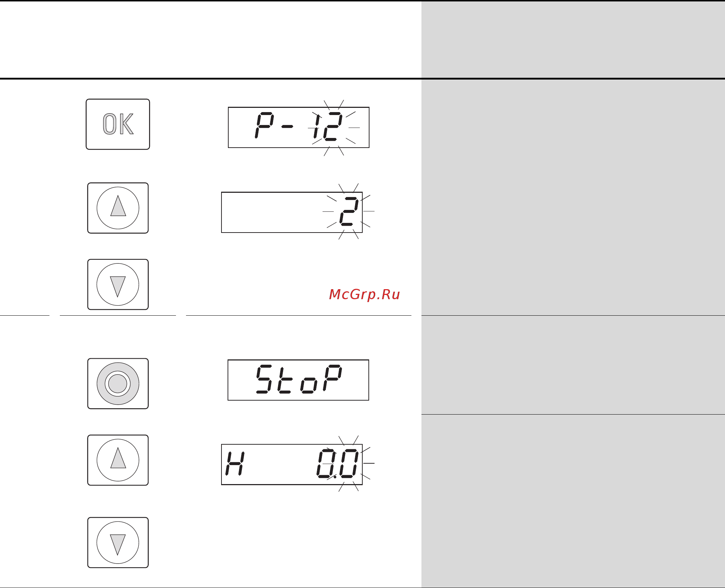The height and width of the screenshot is (588, 725).
Task: Click the gray panel beside the P-12 display
Action: (573, 197)
